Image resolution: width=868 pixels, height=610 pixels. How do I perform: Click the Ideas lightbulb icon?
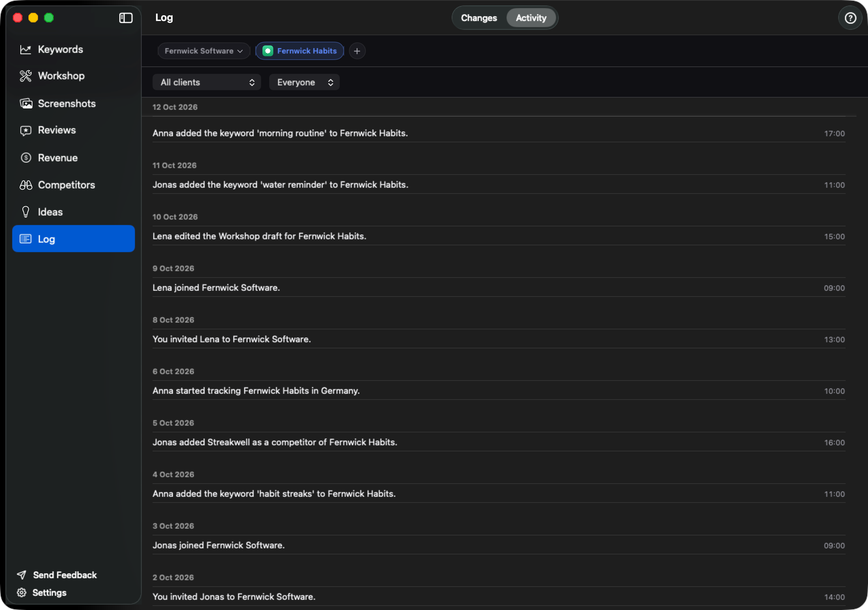tap(25, 212)
